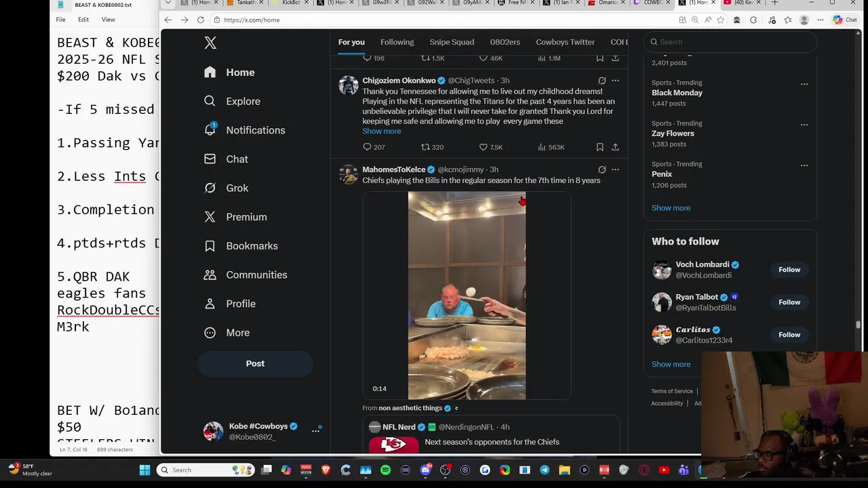Open Bookmarks in X sidebar

[241, 246]
